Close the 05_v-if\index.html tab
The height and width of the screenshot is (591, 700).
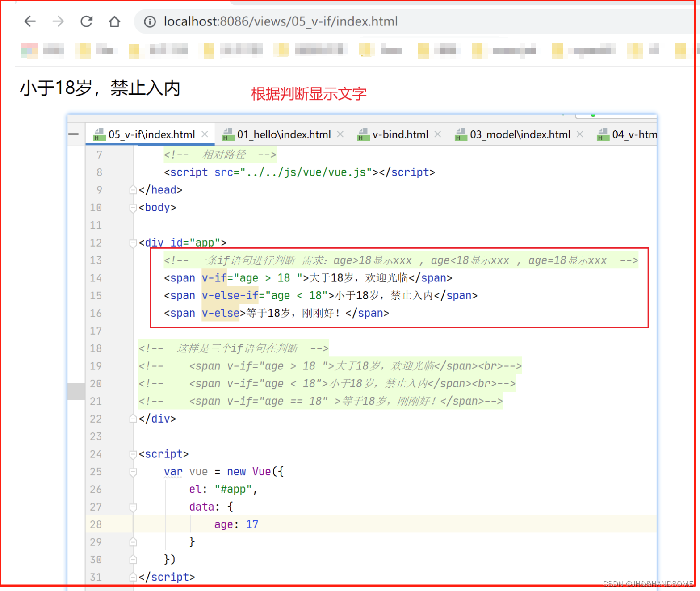click(205, 134)
